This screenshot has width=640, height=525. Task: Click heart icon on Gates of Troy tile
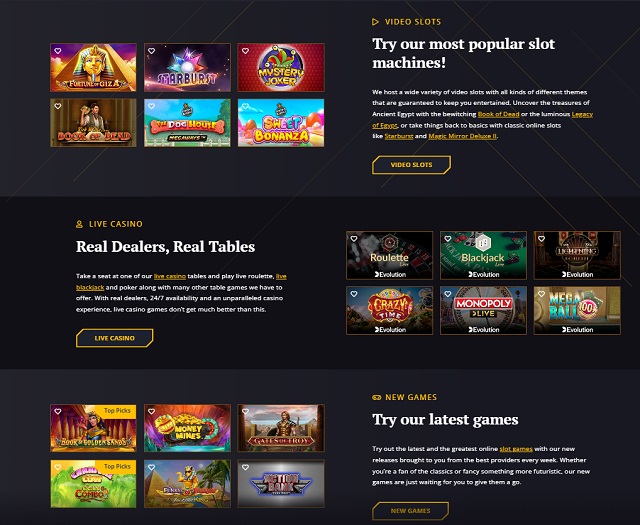click(245, 412)
